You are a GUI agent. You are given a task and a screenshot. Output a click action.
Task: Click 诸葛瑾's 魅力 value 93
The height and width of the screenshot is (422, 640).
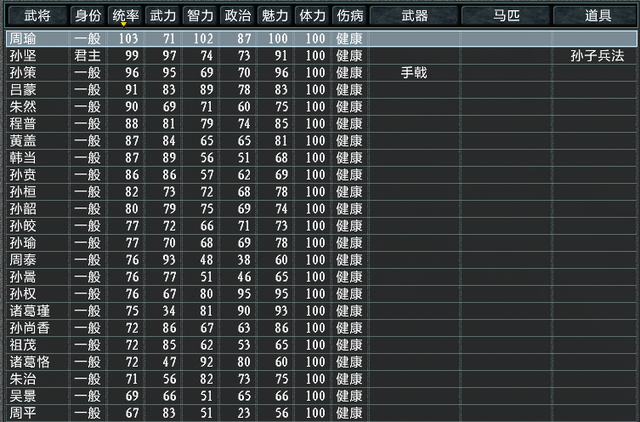(x=281, y=311)
